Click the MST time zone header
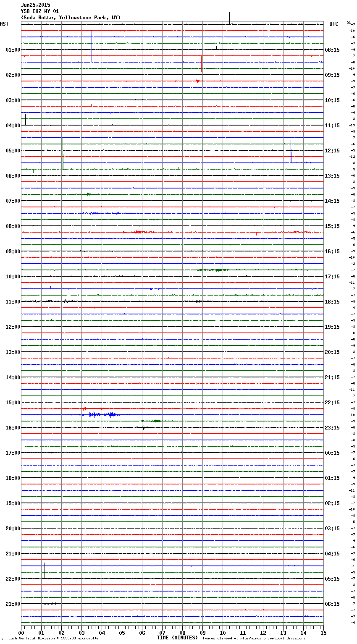 click(x=4, y=24)
